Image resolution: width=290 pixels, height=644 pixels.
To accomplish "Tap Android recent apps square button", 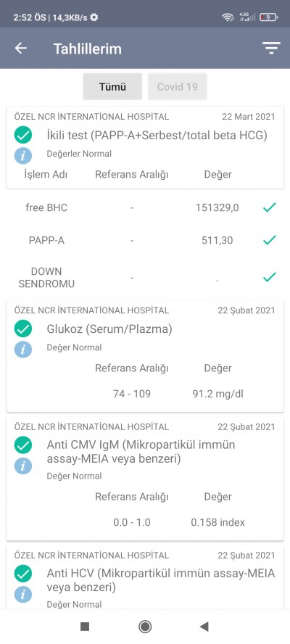I will pos(85,627).
